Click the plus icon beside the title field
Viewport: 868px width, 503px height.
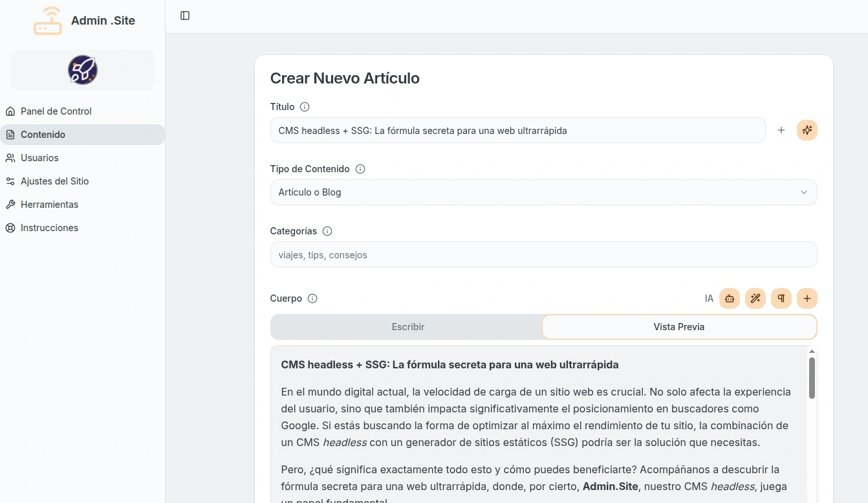781,130
